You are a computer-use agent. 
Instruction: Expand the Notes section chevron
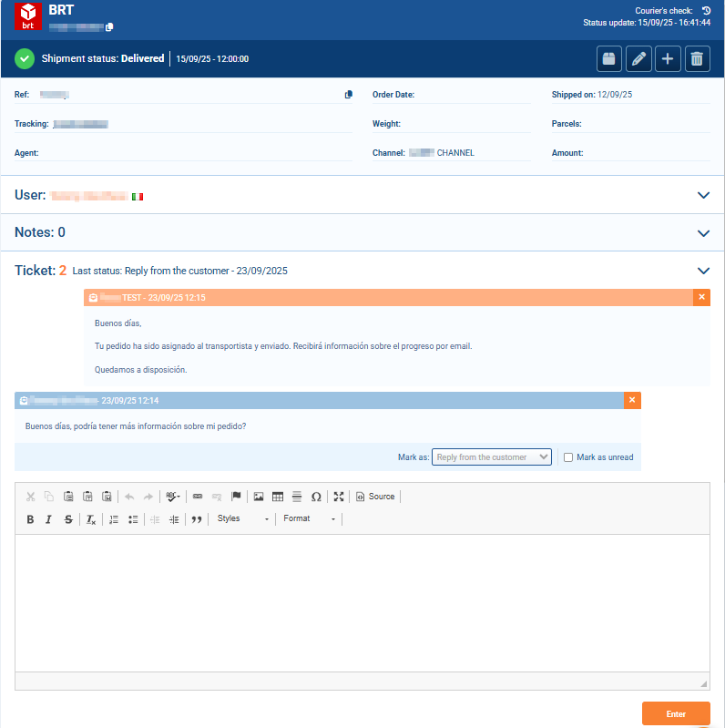[x=702, y=232]
